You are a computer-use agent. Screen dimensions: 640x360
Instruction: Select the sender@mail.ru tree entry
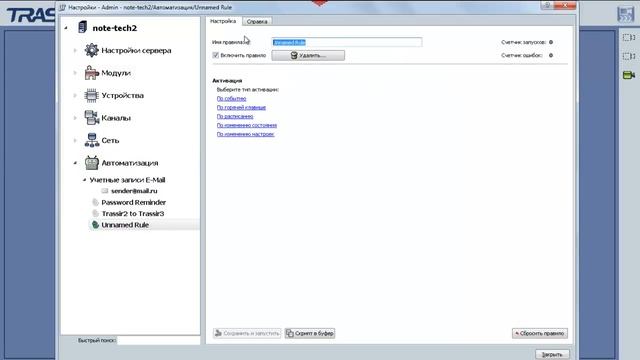(134, 191)
